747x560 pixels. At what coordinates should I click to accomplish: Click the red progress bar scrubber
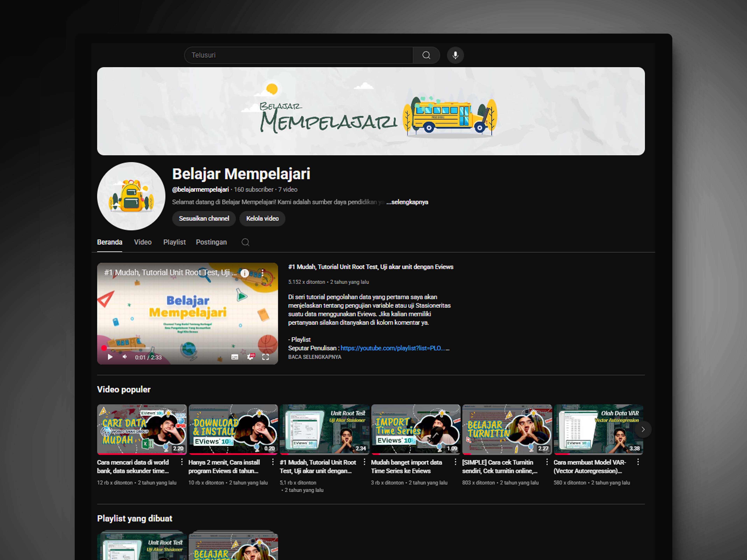104,348
